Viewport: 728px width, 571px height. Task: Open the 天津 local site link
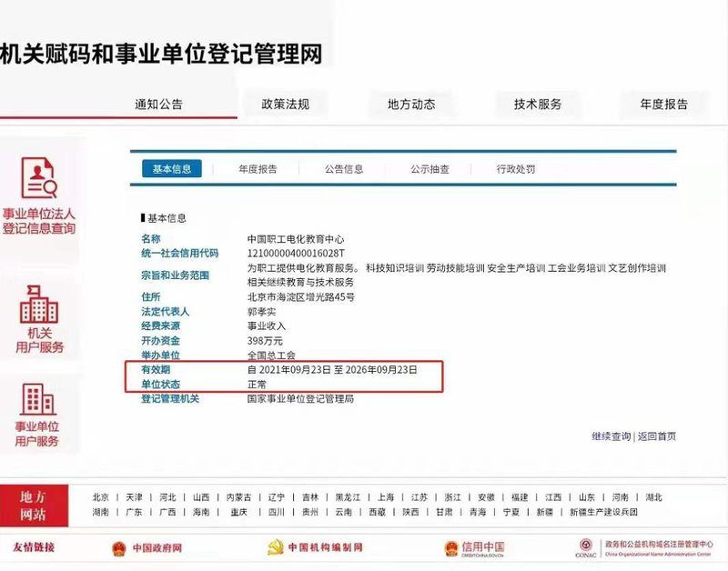click(134, 497)
